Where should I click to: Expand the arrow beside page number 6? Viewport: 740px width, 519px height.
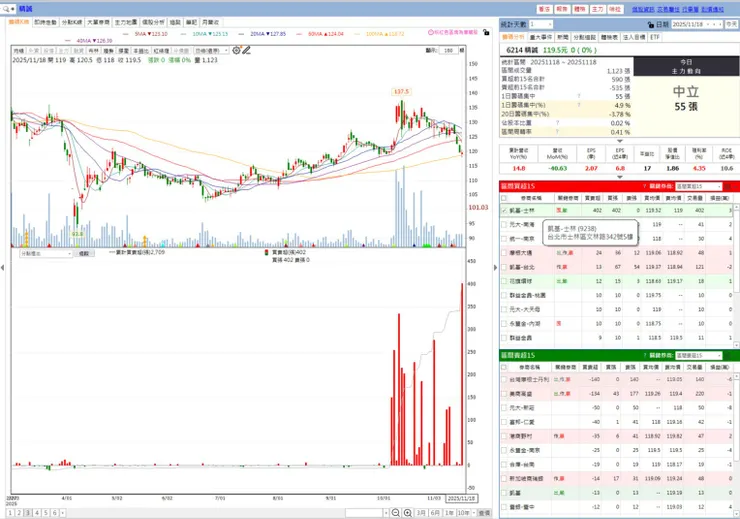(63, 513)
